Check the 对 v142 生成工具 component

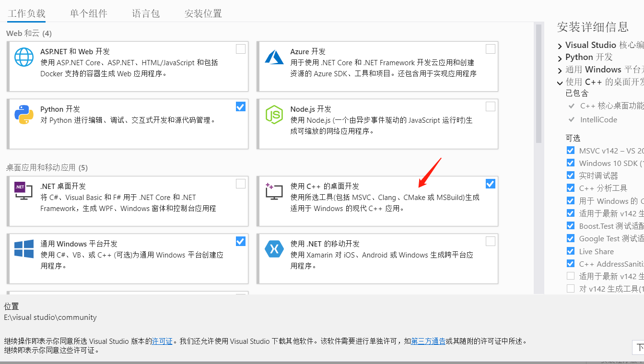tap(571, 288)
